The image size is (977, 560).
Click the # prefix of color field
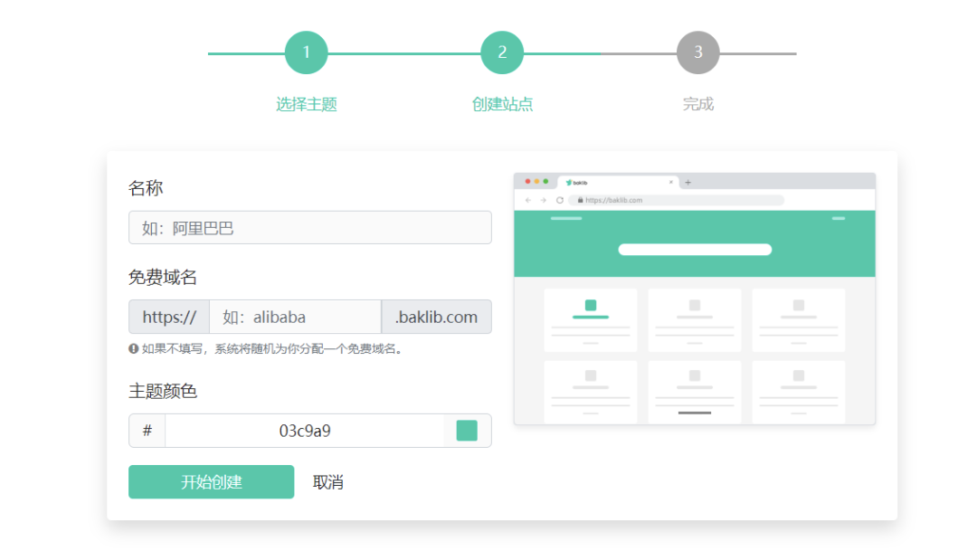tap(147, 431)
